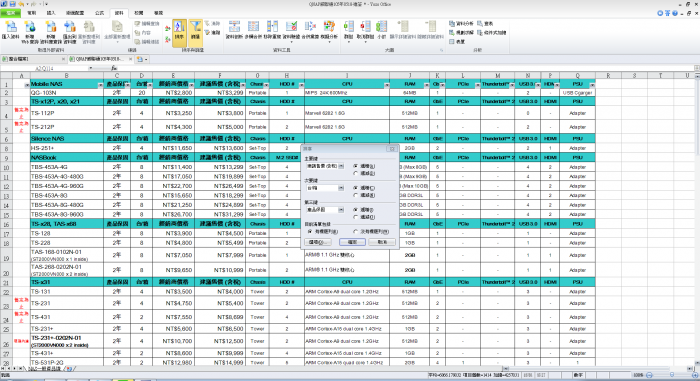Click the zoom in plus button
700x381 pixels.
694,375
